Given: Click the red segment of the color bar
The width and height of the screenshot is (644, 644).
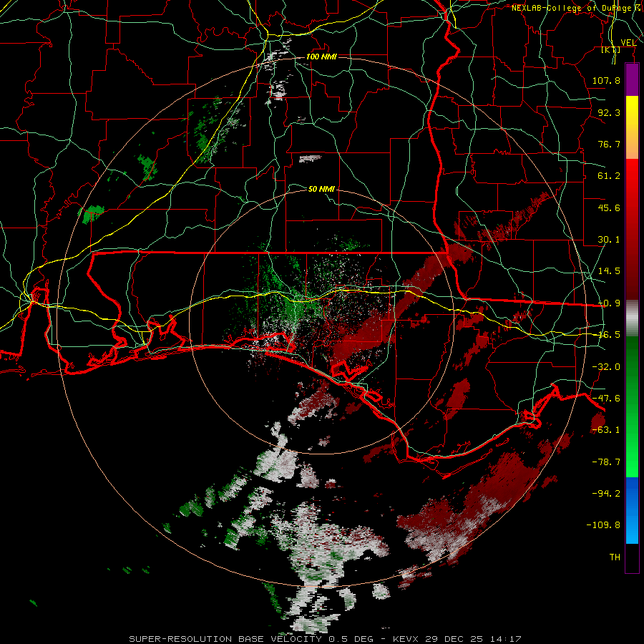Looking at the screenshot, I should tap(632, 229).
